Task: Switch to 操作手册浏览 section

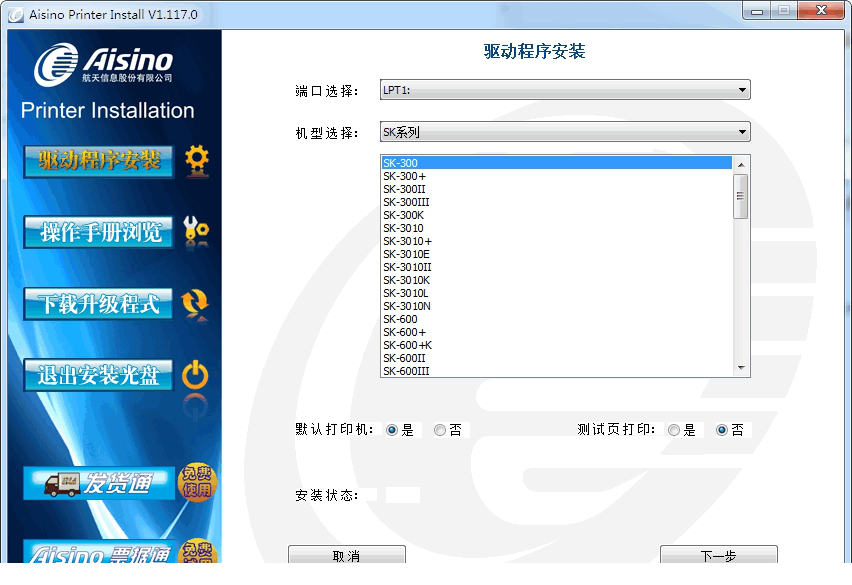Action: 97,231
